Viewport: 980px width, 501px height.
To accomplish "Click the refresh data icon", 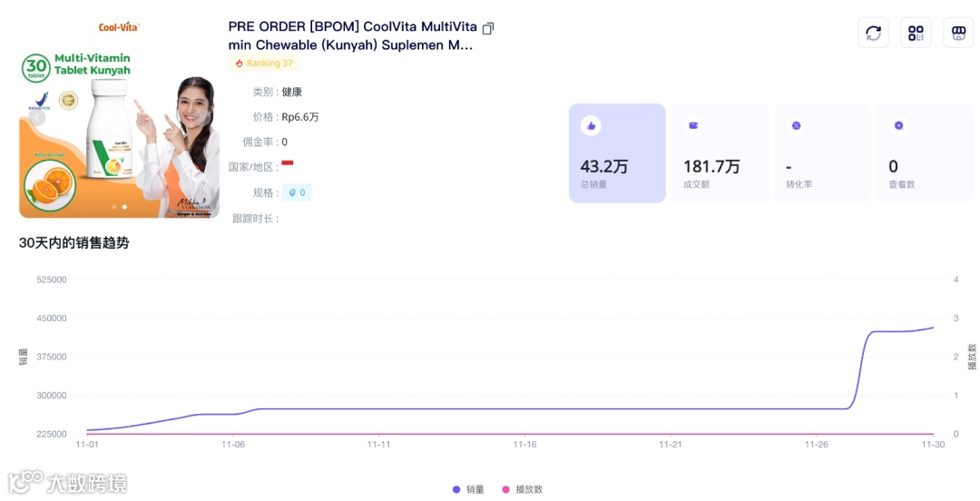I will coord(873,33).
